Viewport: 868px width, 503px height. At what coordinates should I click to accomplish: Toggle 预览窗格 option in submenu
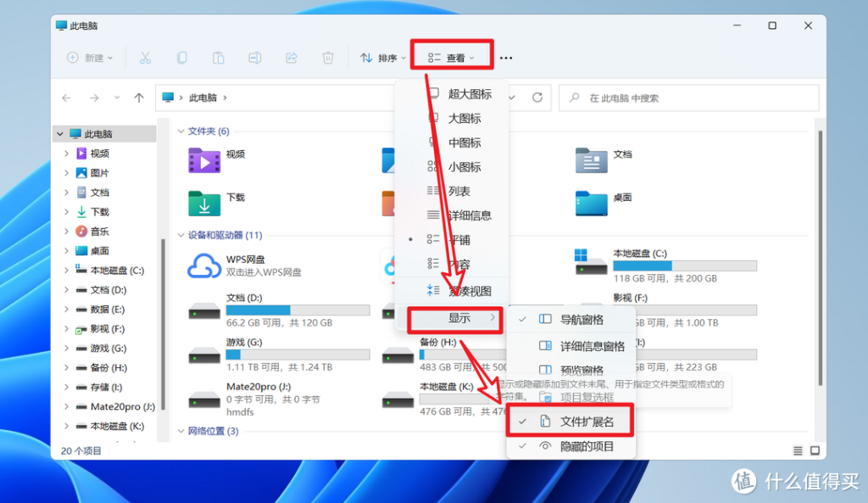[570, 370]
